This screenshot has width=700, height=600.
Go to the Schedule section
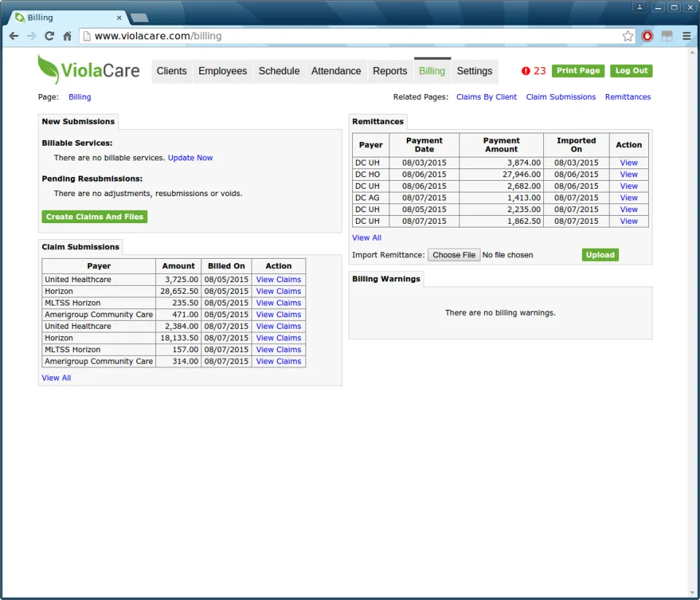279,71
